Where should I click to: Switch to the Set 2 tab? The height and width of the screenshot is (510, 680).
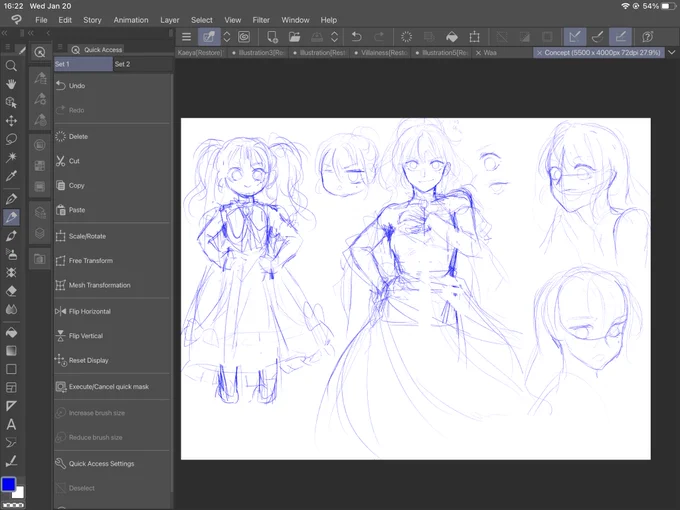point(142,64)
